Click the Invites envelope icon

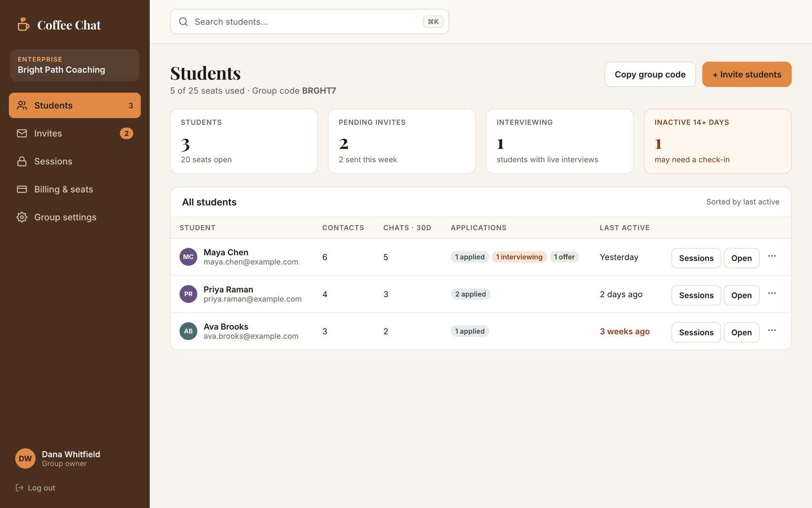click(x=22, y=133)
